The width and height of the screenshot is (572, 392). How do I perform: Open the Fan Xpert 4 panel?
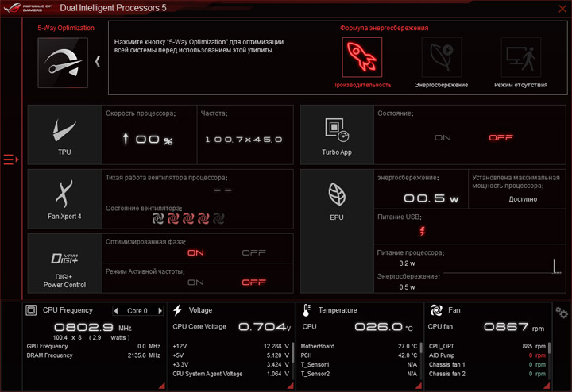pyautogui.click(x=65, y=199)
